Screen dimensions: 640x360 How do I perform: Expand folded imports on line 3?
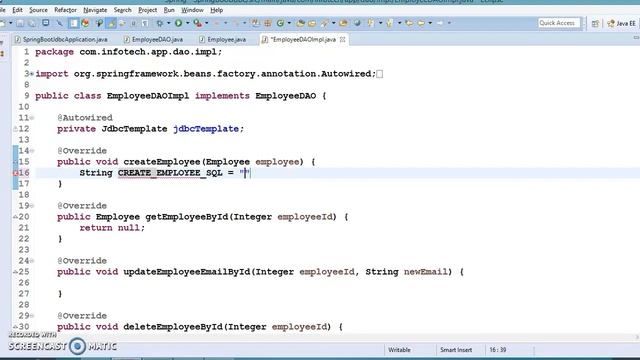pyautogui.click(x=31, y=74)
